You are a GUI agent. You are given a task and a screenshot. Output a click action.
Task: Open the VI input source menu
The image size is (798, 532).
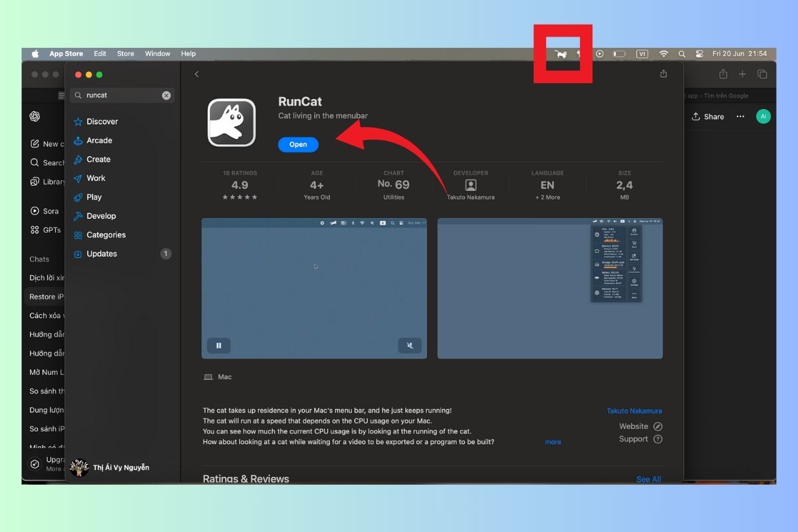point(642,54)
